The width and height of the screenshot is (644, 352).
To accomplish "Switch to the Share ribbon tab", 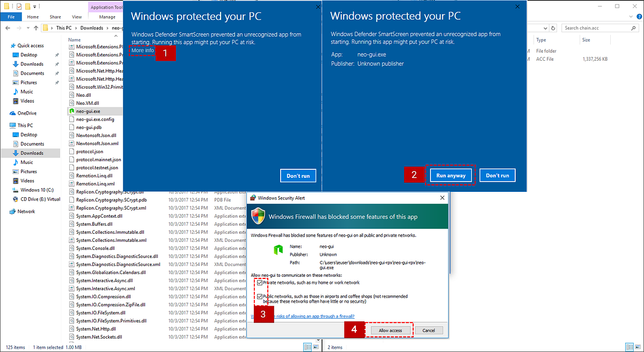I will pyautogui.click(x=55, y=17).
